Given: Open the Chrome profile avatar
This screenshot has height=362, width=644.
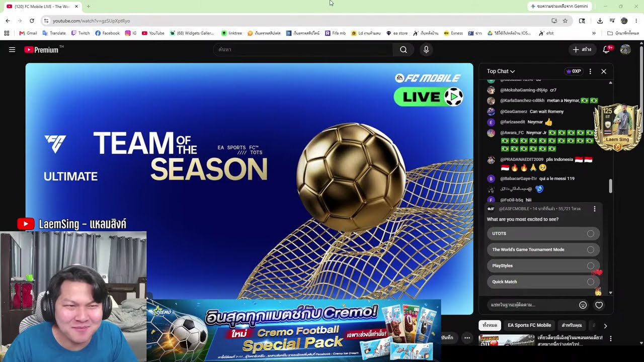Looking at the screenshot, I should click(x=624, y=21).
